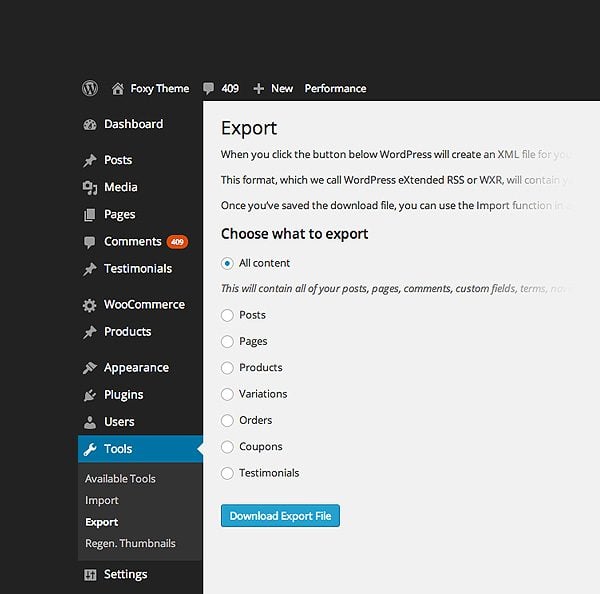Viewport: 600px width, 594px height.
Task: Open the Export submenu link
Action: pyautogui.click(x=101, y=522)
